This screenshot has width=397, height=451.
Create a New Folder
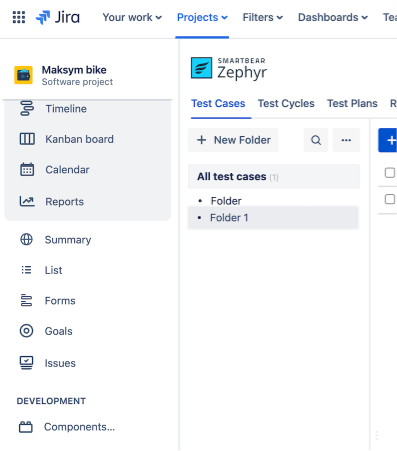click(x=233, y=140)
